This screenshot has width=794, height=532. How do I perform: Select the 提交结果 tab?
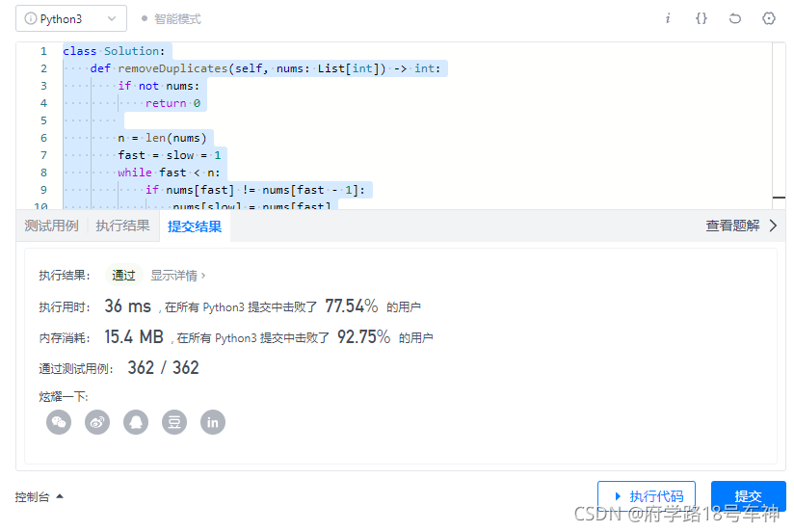click(x=195, y=226)
